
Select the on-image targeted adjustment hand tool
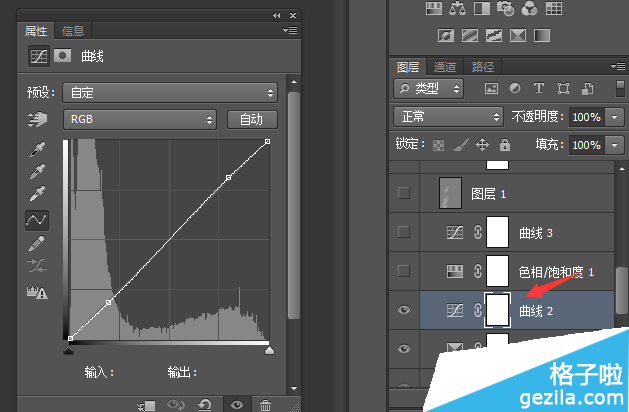click(37, 119)
